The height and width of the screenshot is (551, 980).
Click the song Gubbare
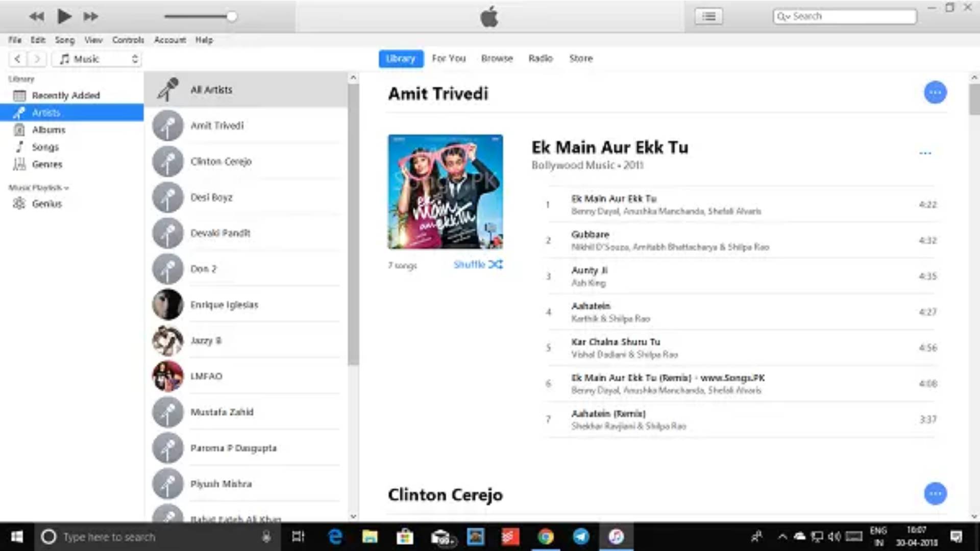(590, 235)
